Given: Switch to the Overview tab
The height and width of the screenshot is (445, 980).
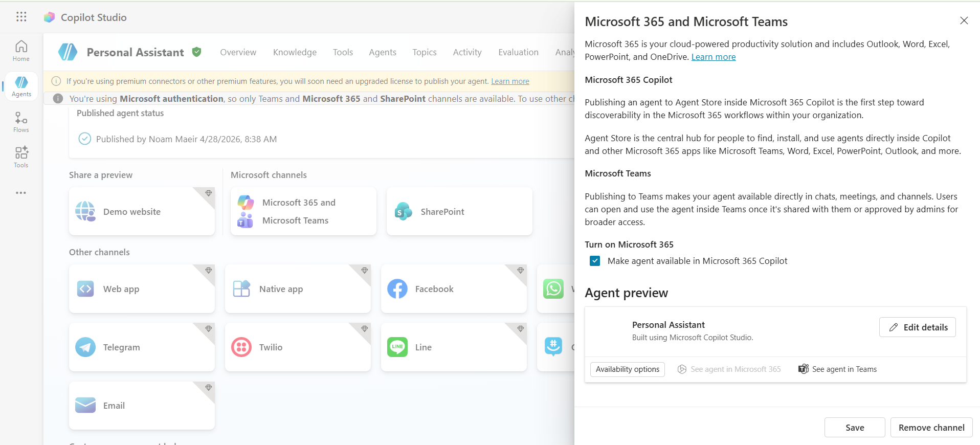Looking at the screenshot, I should (238, 52).
